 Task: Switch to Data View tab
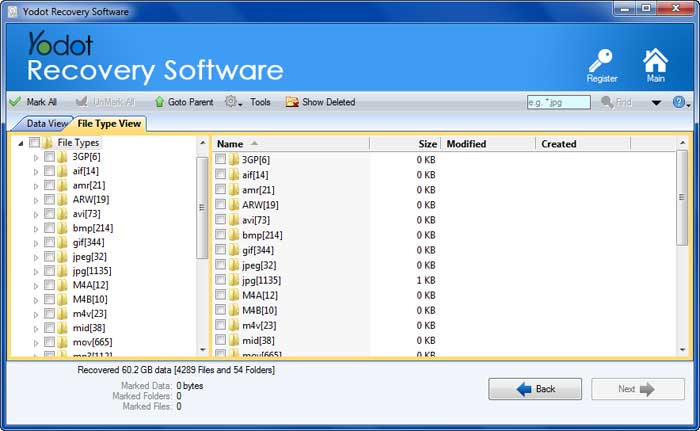(x=45, y=124)
